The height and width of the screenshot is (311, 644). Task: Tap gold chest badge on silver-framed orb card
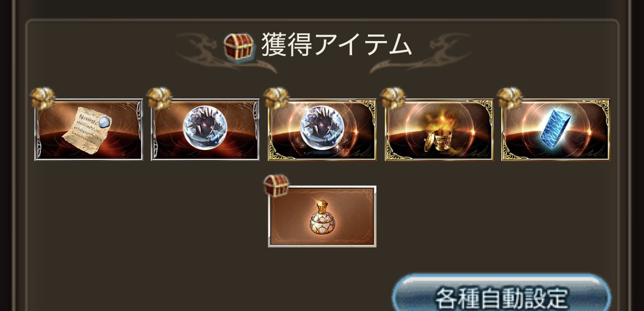[x=159, y=99]
